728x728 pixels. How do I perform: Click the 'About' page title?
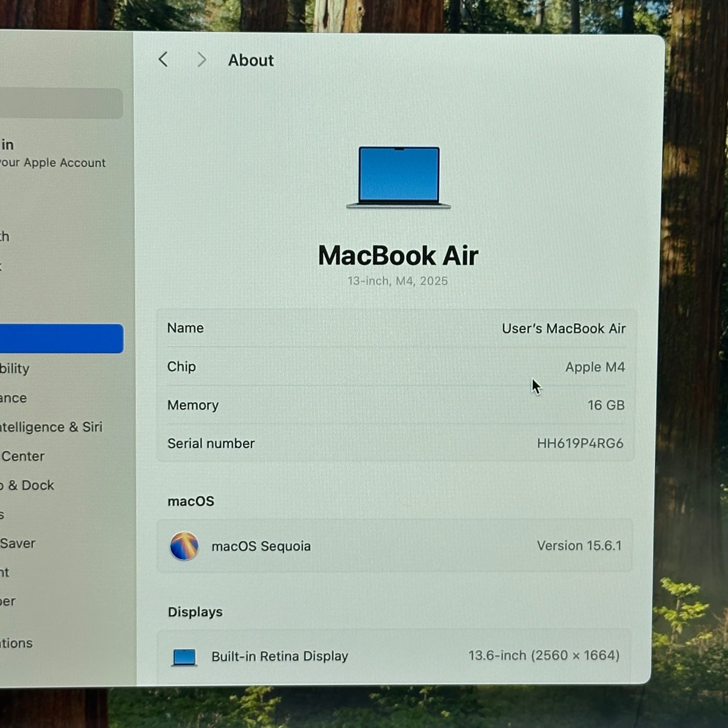(x=251, y=60)
